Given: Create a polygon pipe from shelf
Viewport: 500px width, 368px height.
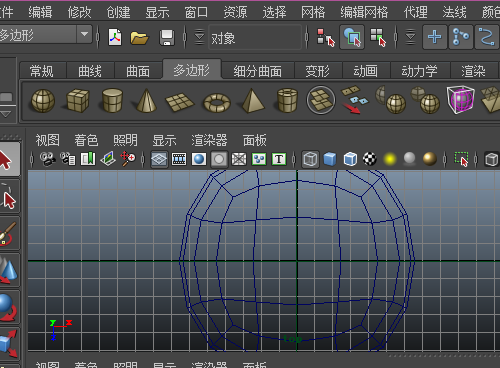Looking at the screenshot, I should coord(287,100).
